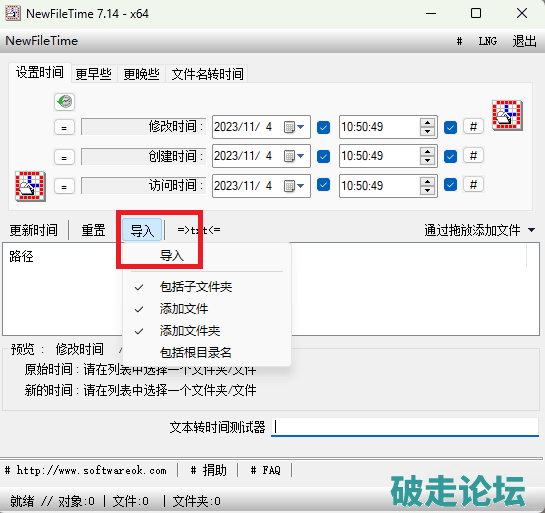Switch to the 文件名转时间 tab
The image size is (545, 513).
(207, 74)
